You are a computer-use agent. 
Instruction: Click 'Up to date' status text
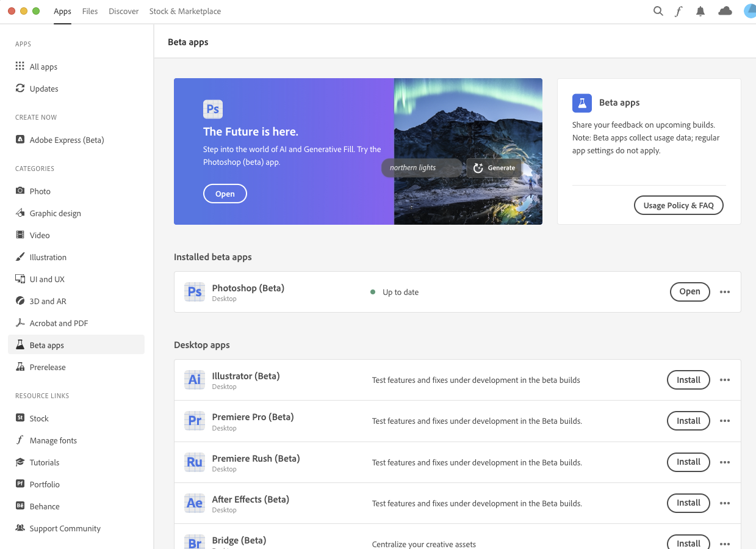400,292
